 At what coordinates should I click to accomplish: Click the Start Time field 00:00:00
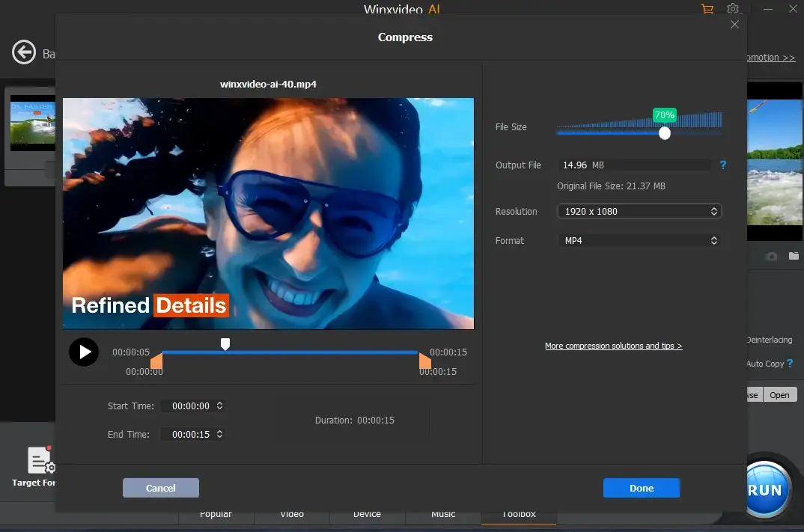pos(191,406)
